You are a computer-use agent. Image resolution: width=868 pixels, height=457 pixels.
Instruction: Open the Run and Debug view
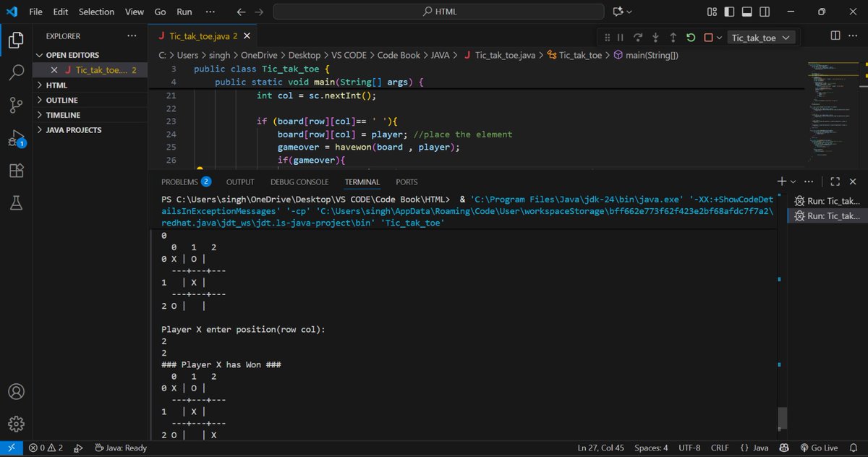pos(16,137)
